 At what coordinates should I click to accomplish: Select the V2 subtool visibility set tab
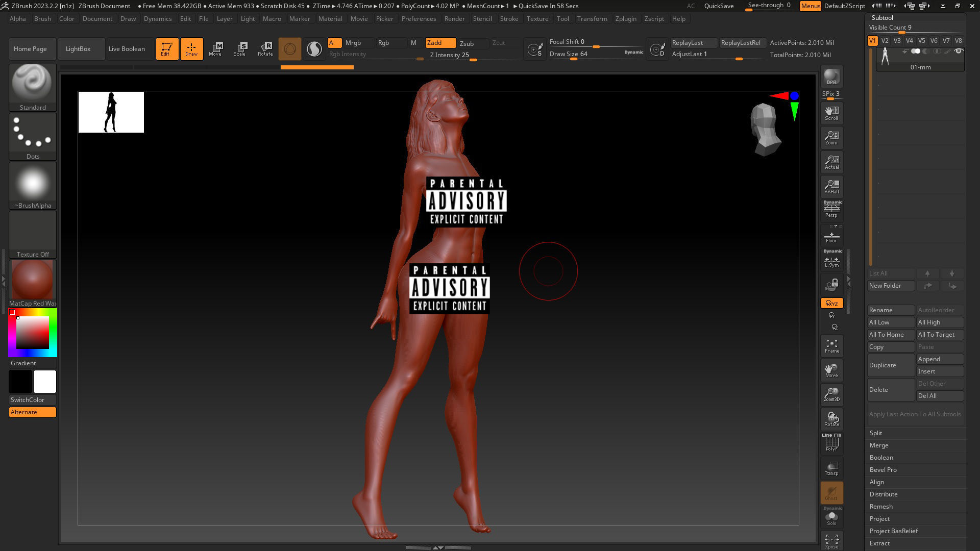coord(885,41)
